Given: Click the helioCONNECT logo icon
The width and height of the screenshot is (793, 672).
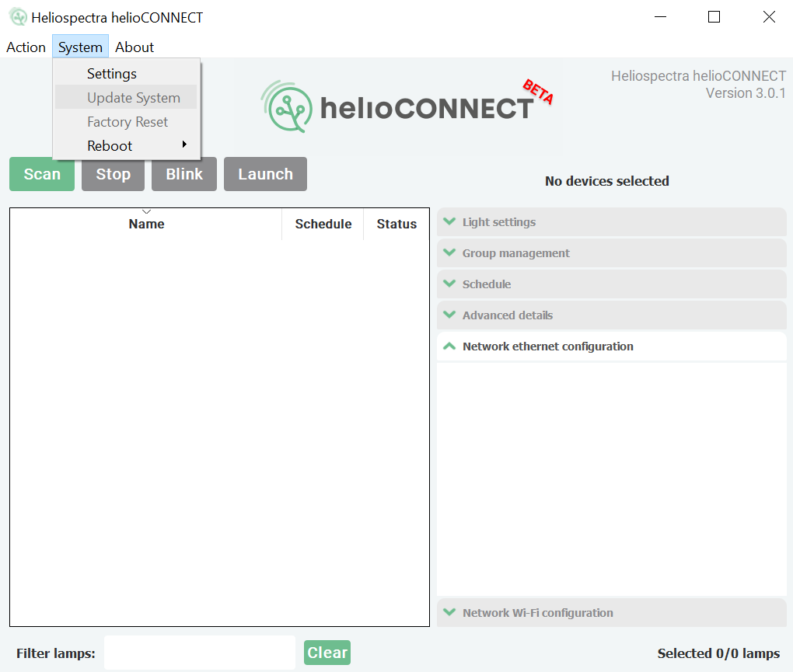Looking at the screenshot, I should tap(287, 107).
